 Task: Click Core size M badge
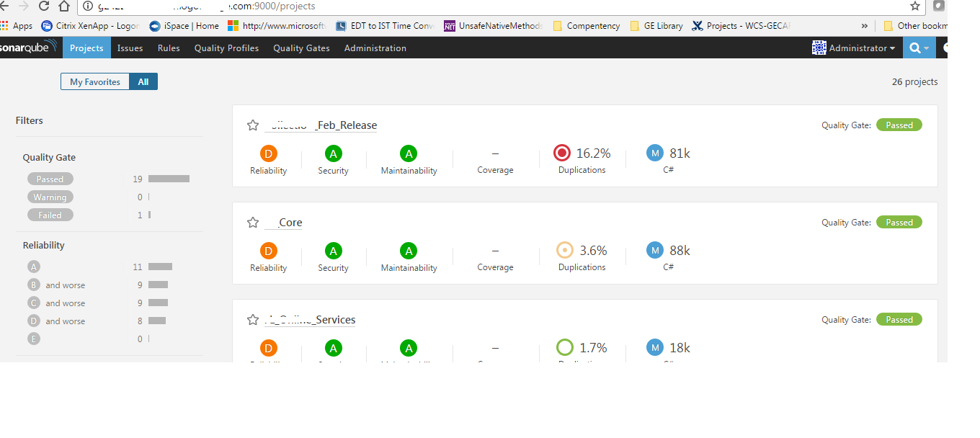[655, 250]
